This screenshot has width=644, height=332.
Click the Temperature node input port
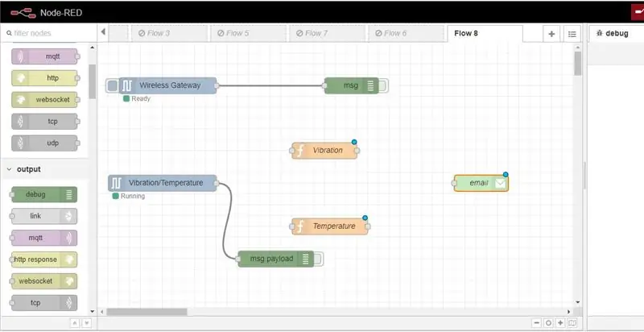(x=292, y=226)
